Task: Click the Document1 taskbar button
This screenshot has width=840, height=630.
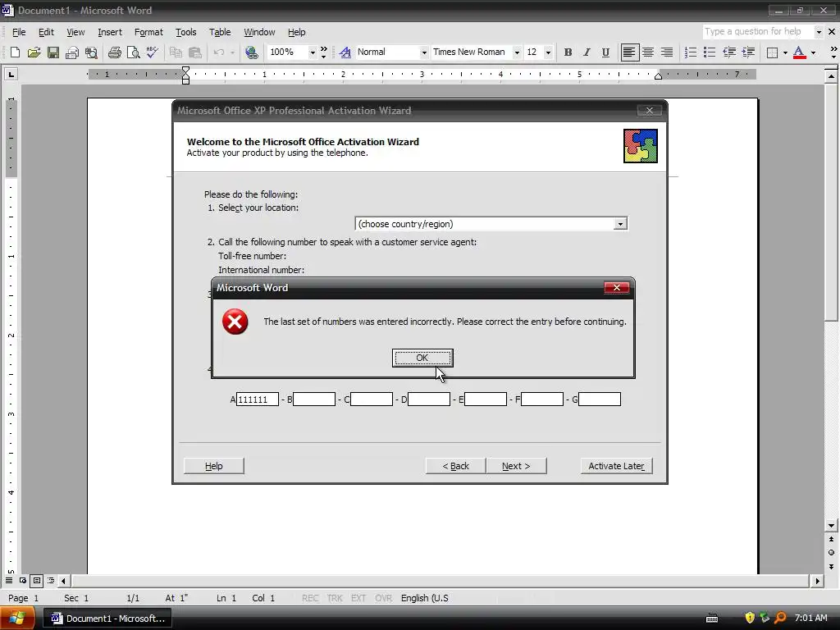Action: [x=107, y=619]
